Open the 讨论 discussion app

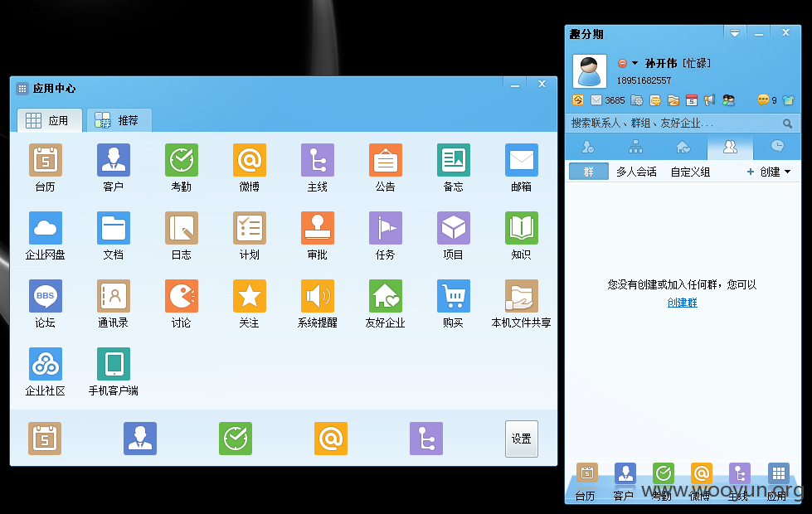(182, 296)
